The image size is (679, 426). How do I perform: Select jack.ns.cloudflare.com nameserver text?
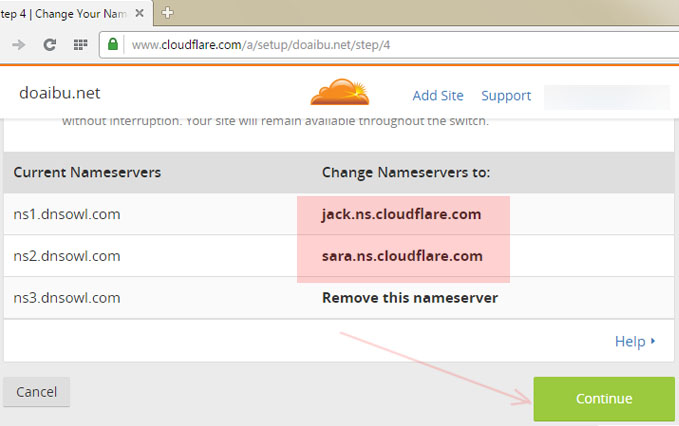tap(401, 214)
